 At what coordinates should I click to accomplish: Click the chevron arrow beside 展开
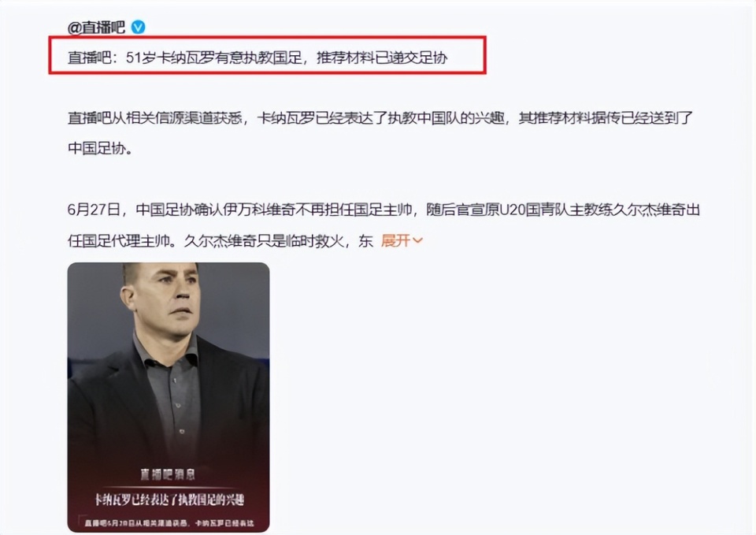point(417,241)
